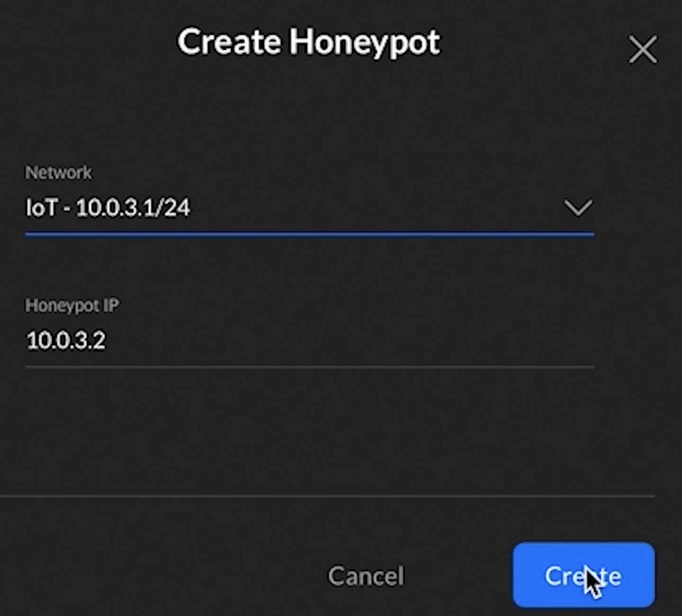Dismiss the dialog using Cancel
Viewport: 682px width, 616px height.
(x=366, y=576)
